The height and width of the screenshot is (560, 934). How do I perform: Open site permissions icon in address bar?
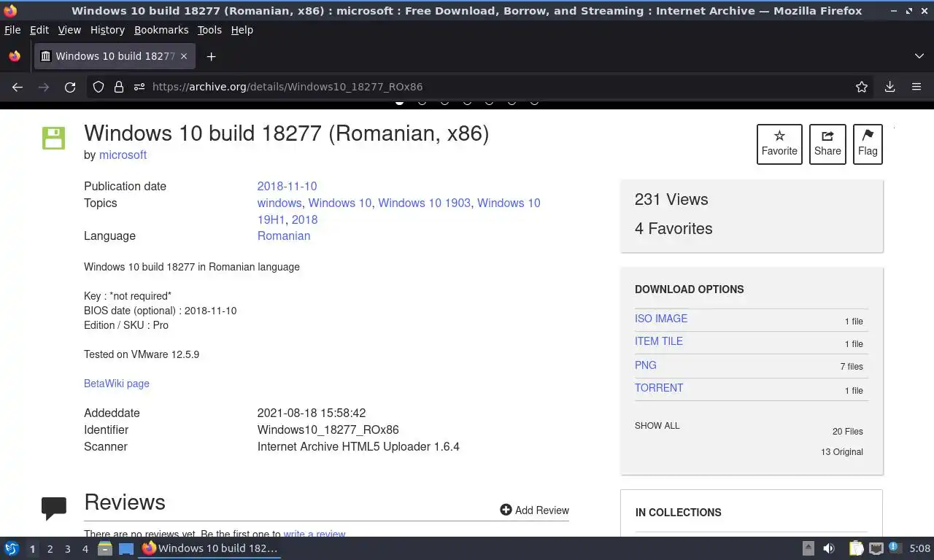point(139,87)
